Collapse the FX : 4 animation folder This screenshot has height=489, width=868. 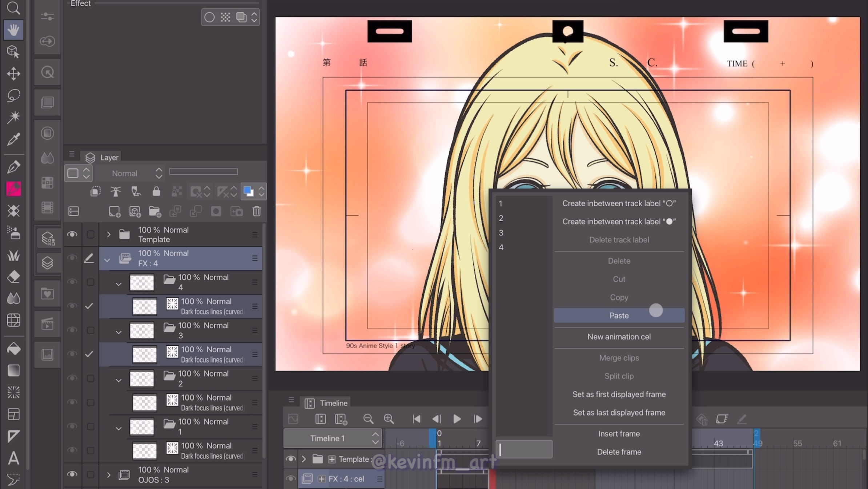(107, 260)
